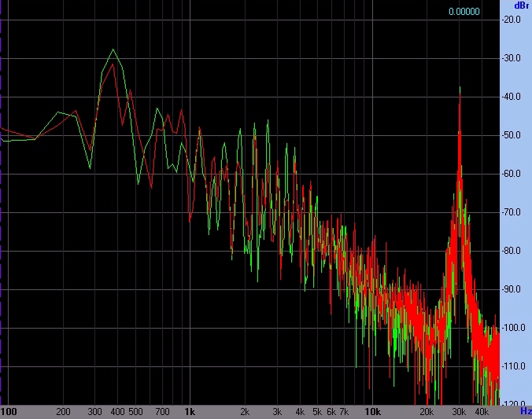Image resolution: width=532 pixels, height=419 pixels.
Task: Click the 400 Hz frequency label
Action: point(118,412)
